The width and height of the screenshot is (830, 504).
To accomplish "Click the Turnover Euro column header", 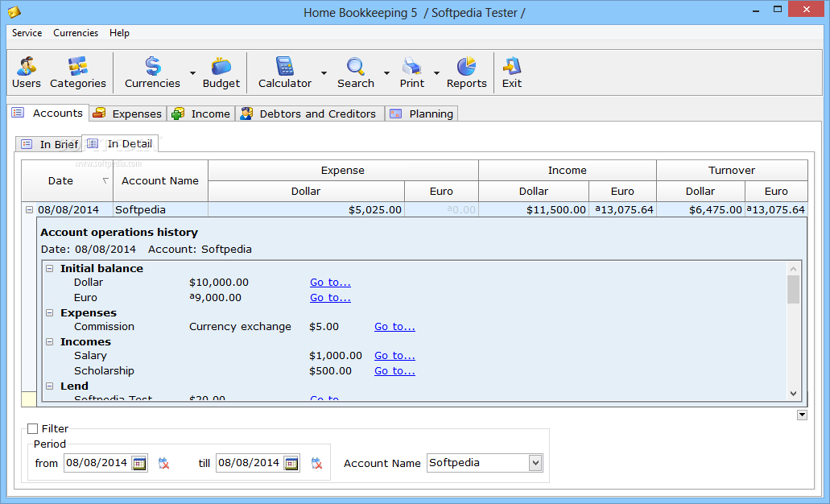I will click(x=776, y=191).
